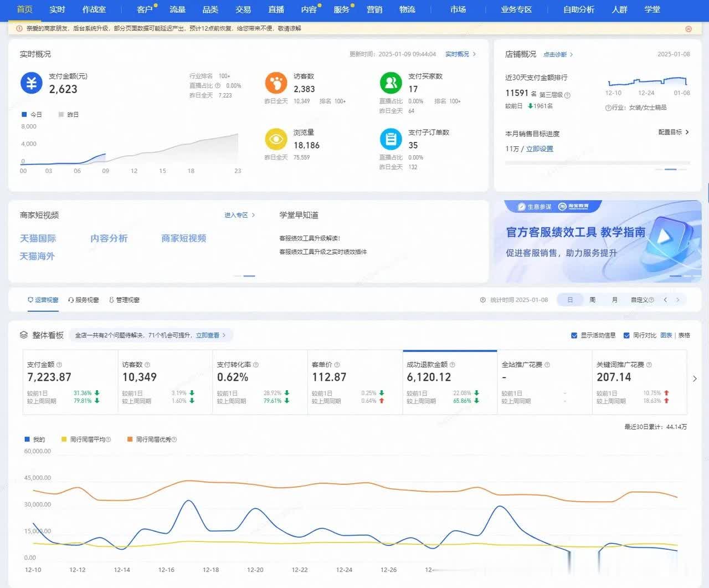Screen dimensions: 709x588
Task: Toggle the yellow 同行同层平均 legend series
Action: (86, 439)
